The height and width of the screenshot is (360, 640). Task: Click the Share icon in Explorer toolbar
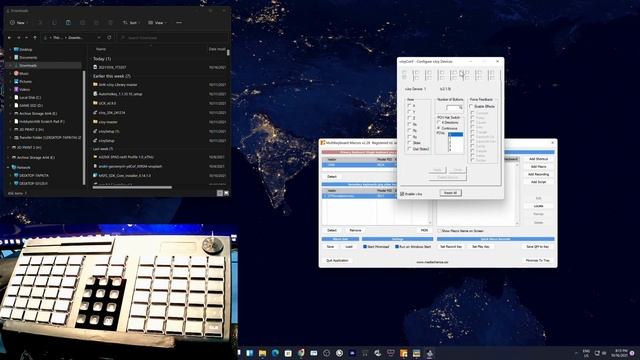pyautogui.click(x=96, y=23)
